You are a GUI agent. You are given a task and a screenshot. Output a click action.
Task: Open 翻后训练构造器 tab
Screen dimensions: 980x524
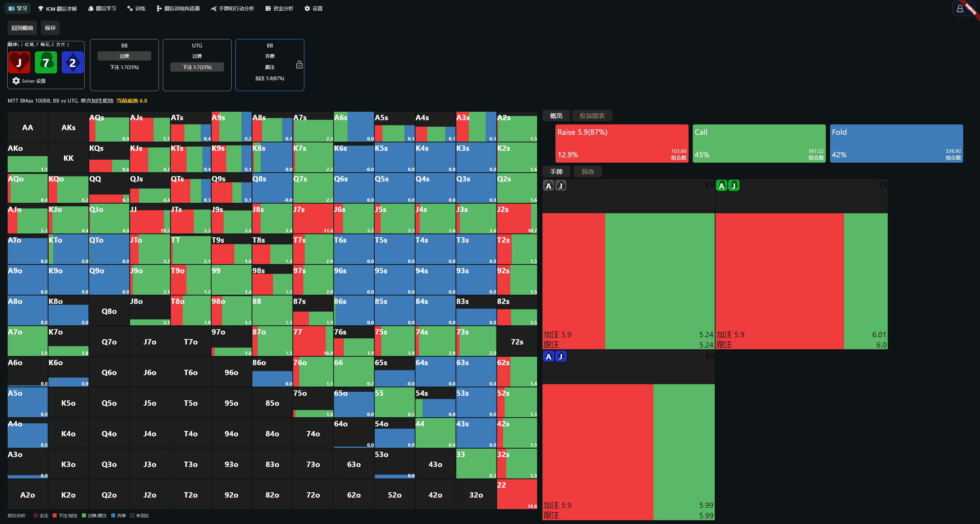pyautogui.click(x=178, y=8)
